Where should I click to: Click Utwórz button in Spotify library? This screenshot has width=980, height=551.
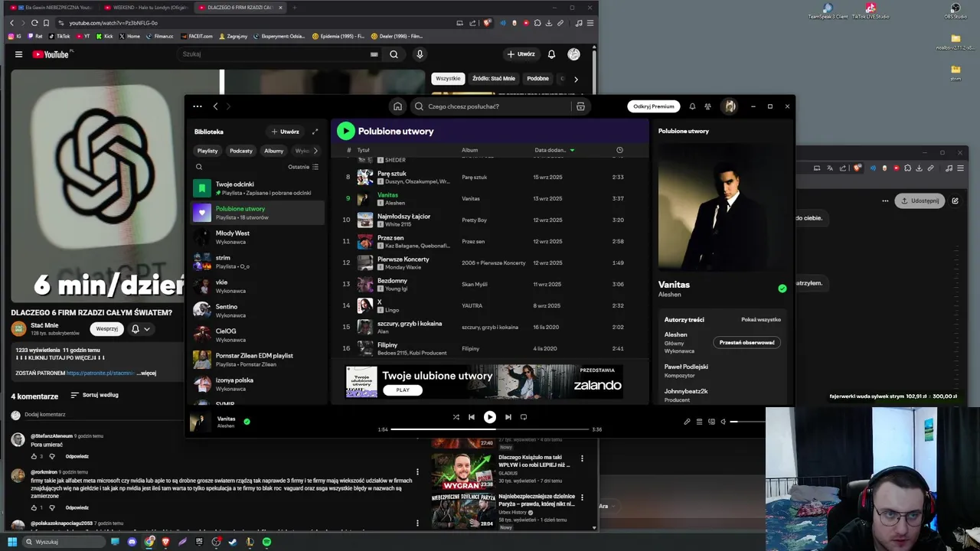285,132
